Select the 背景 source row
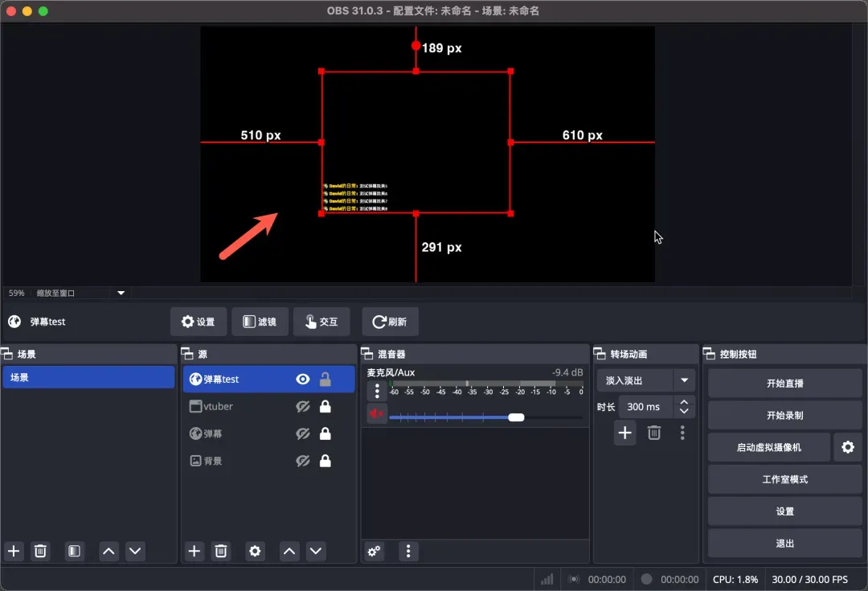This screenshot has height=591, width=868. click(268, 461)
